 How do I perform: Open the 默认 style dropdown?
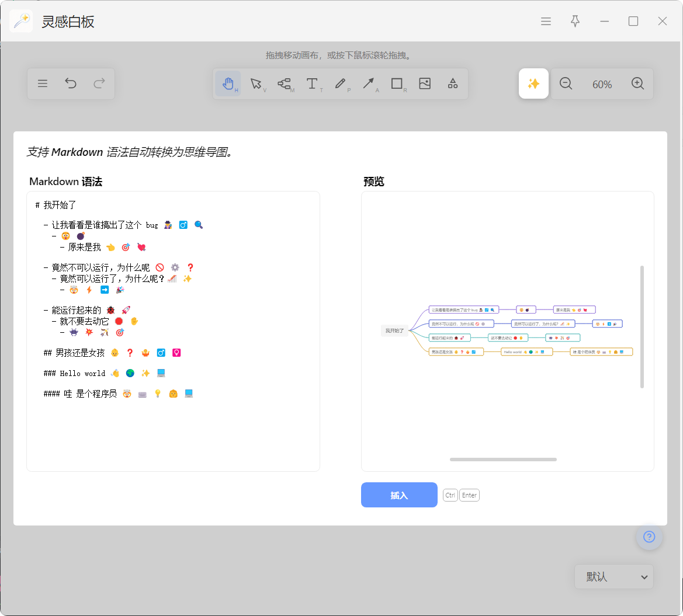coord(614,577)
